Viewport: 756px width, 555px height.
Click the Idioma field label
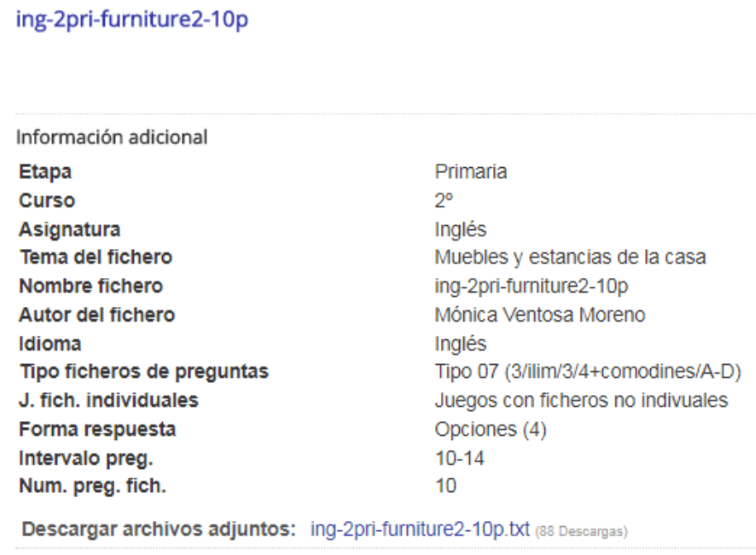tap(50, 343)
